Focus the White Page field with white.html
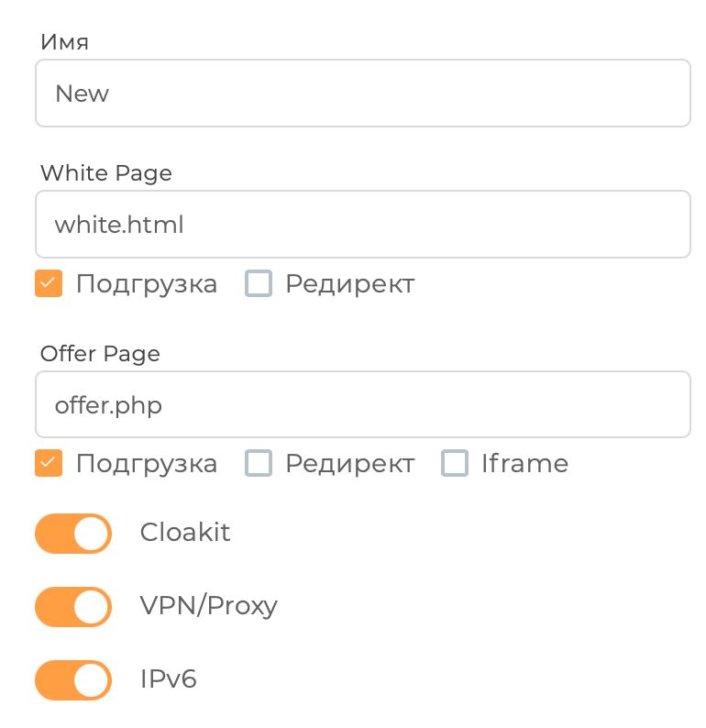The width and height of the screenshot is (706, 728). [x=362, y=225]
